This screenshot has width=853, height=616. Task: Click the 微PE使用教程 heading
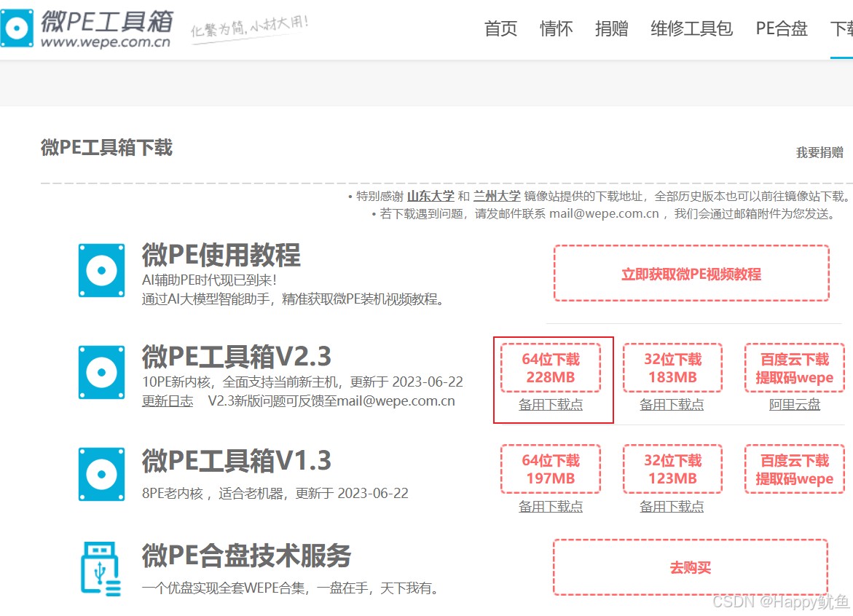pos(221,255)
